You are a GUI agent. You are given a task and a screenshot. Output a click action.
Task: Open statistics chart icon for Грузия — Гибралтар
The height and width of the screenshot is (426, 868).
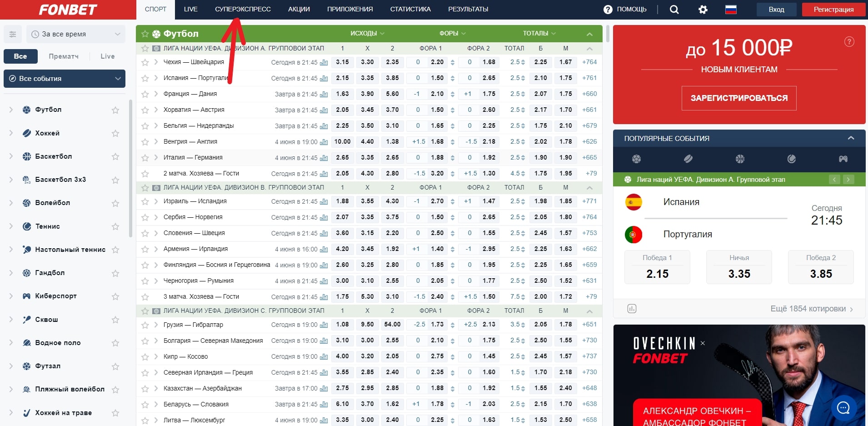(324, 325)
